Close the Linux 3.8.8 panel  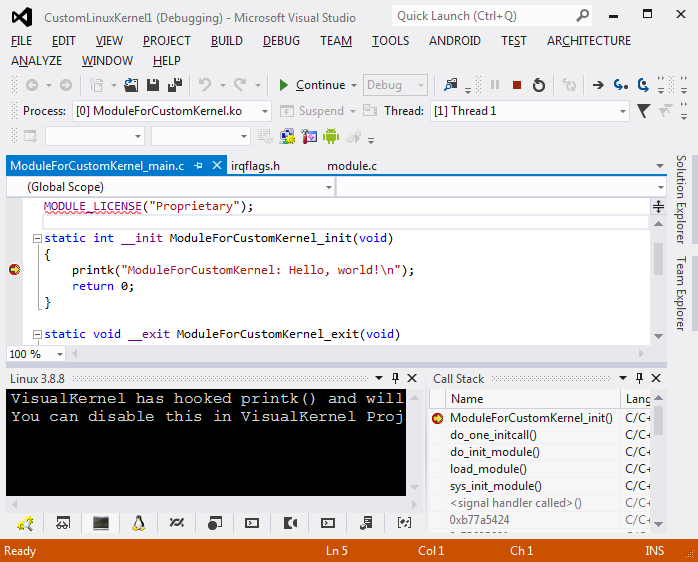[412, 378]
